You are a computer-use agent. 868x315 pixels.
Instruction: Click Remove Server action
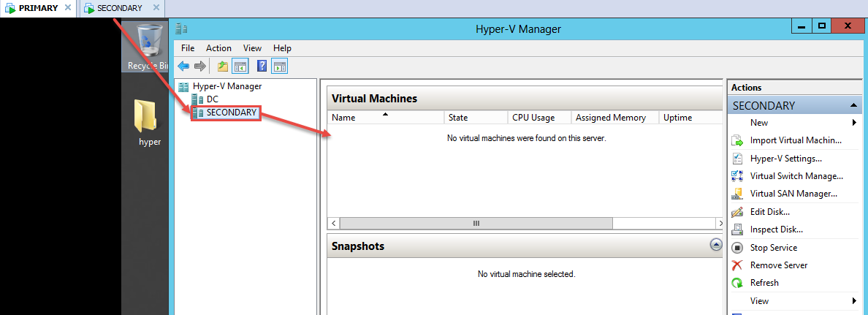pyautogui.click(x=778, y=265)
